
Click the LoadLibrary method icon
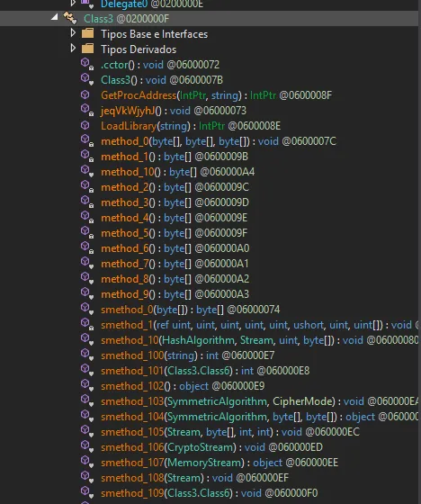point(85,125)
